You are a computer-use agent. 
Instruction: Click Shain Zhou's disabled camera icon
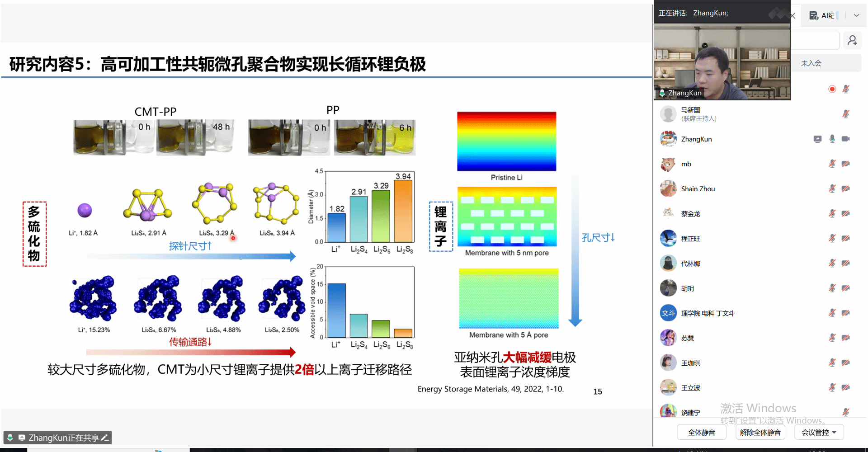point(845,189)
